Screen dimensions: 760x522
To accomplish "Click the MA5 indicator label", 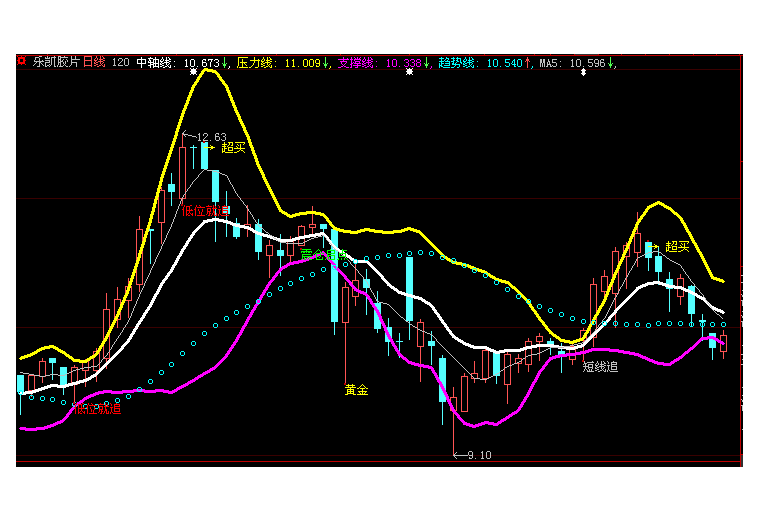I will point(551,63).
